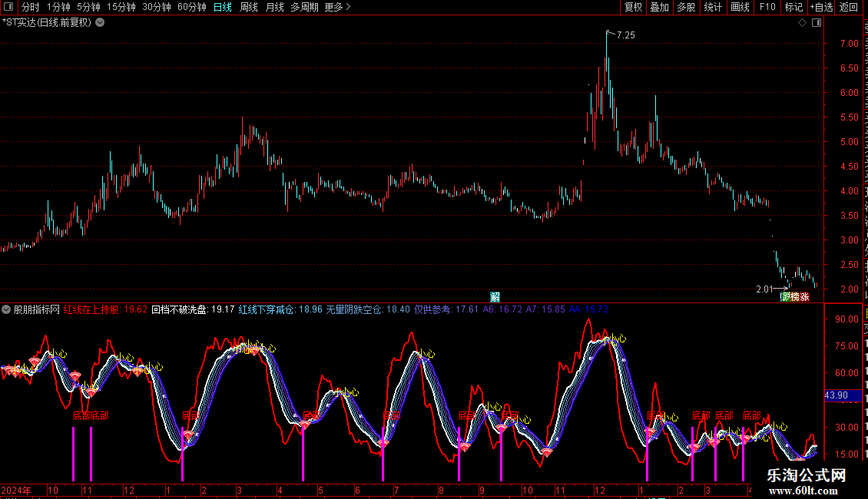Image resolution: width=868 pixels, height=499 pixels.
Task: Click the A7: 15.85 value
Action: pos(546,310)
